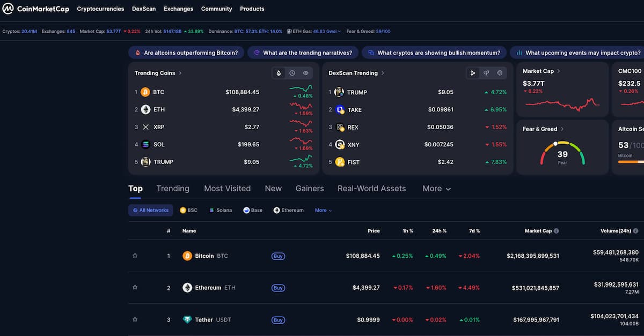Click the Ethereum logo in the table

[187, 288]
